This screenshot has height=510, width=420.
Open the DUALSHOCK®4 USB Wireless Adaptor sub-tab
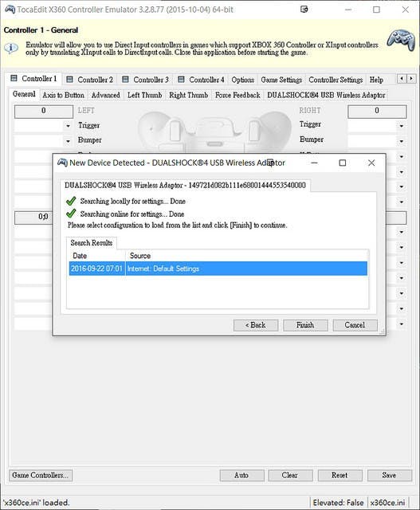[x=326, y=96]
